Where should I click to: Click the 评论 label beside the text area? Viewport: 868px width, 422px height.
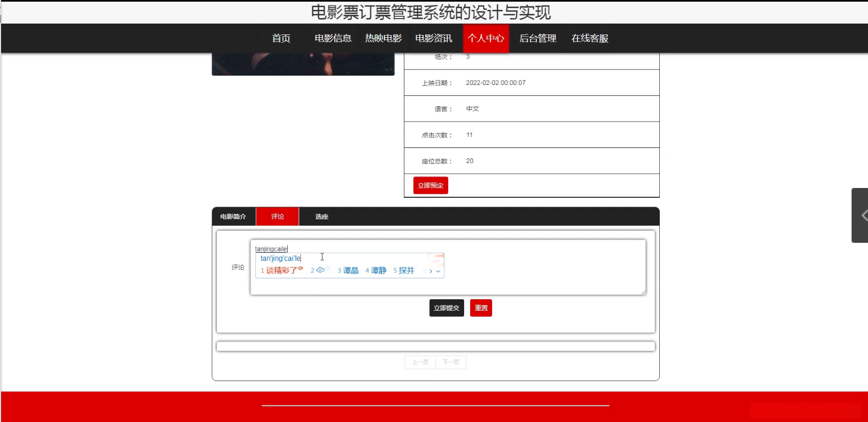(238, 267)
